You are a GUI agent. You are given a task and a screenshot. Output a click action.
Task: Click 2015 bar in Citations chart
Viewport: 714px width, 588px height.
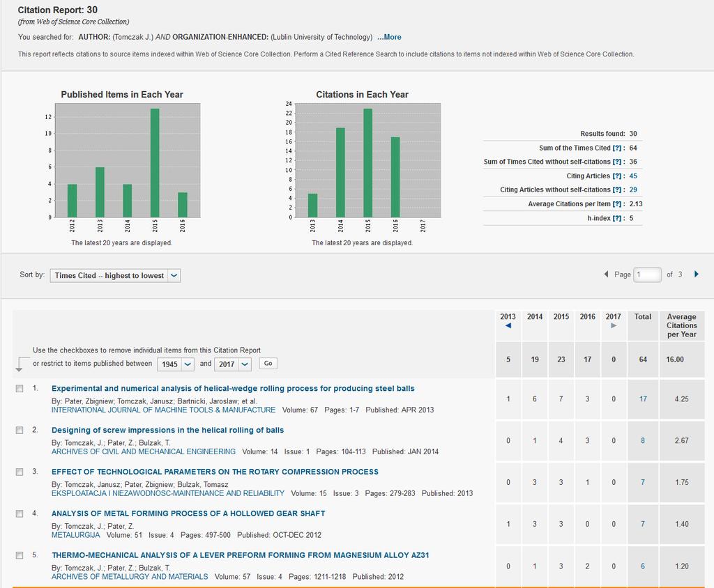coord(368,163)
